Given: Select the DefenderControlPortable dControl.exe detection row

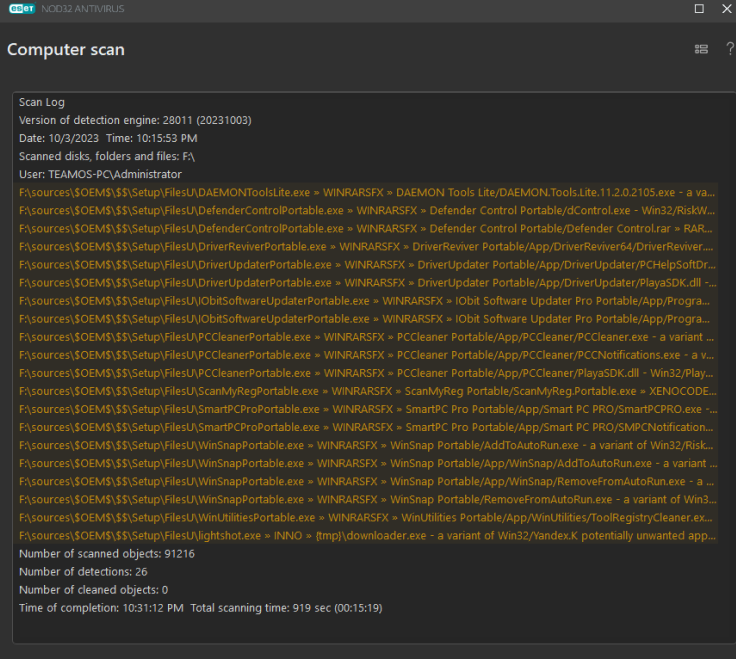Looking at the screenshot, I should pyautogui.click(x=367, y=210).
